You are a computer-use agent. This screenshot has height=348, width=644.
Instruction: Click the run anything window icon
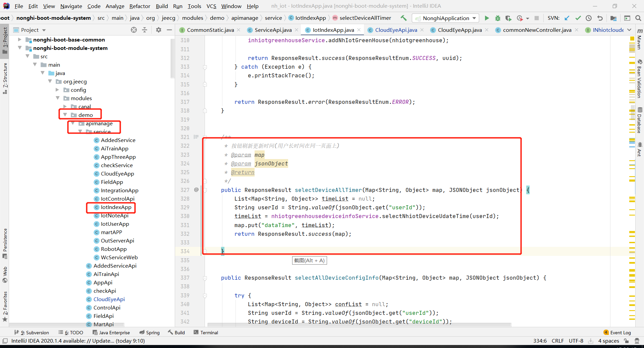[x=627, y=18]
